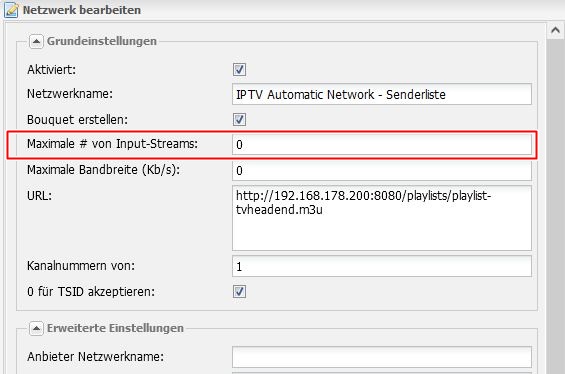Viewport: 565px width, 374px height.
Task: Click the Aktiviert label text
Action: pyautogui.click(x=52, y=70)
